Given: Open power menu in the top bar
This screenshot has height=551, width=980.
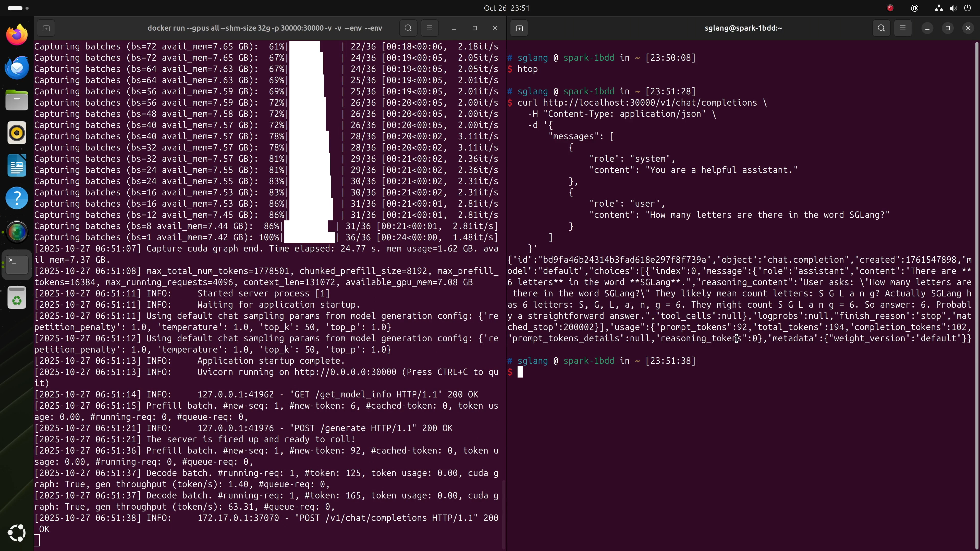Looking at the screenshot, I should [967, 8].
